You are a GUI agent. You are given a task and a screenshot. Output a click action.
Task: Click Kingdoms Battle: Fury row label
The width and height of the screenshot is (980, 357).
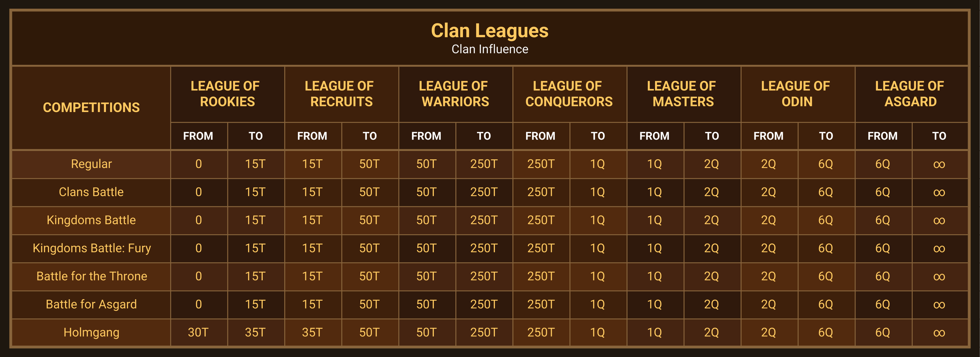(92, 248)
